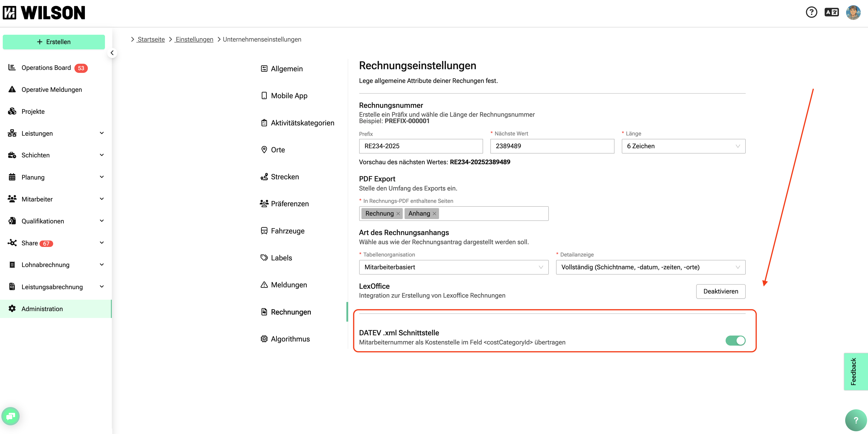Expand the Qualifikationen menu chevron
This screenshot has height=434, width=868.
pyautogui.click(x=102, y=221)
